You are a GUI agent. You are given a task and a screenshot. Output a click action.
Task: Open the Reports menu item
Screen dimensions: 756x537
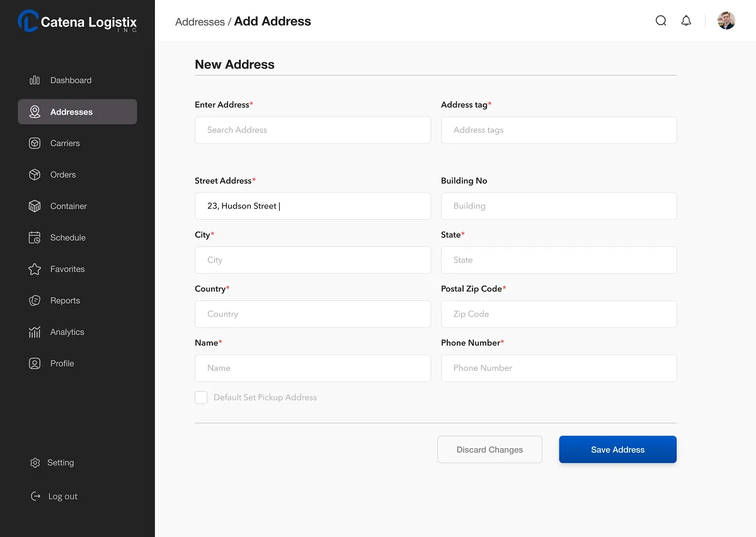(65, 301)
